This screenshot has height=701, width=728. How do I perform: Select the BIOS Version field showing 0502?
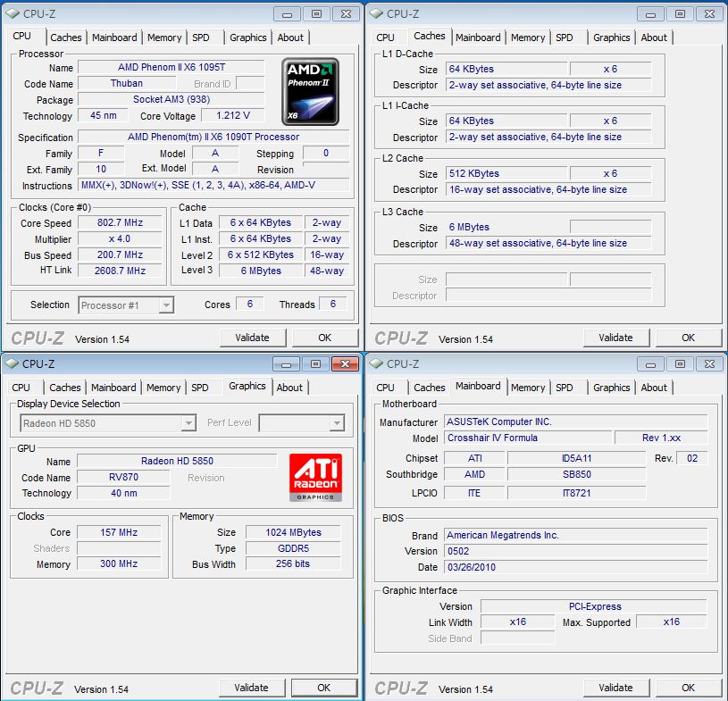click(x=575, y=551)
